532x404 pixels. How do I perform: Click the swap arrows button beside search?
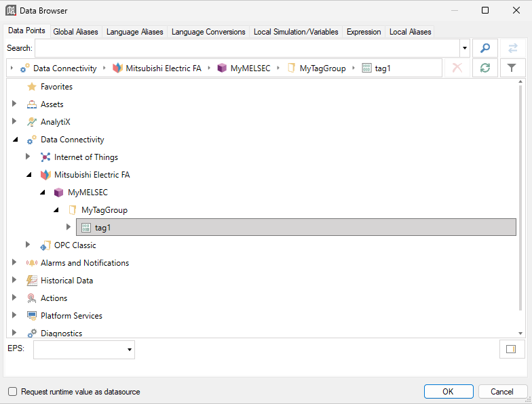click(513, 48)
